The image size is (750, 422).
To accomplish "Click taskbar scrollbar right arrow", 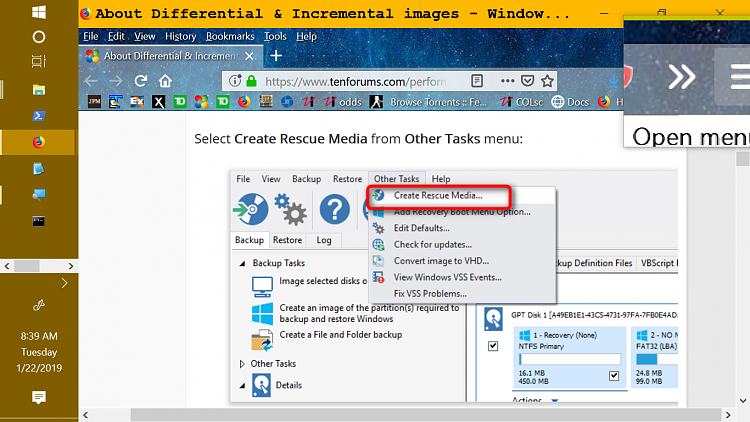I will tap(71, 266).
